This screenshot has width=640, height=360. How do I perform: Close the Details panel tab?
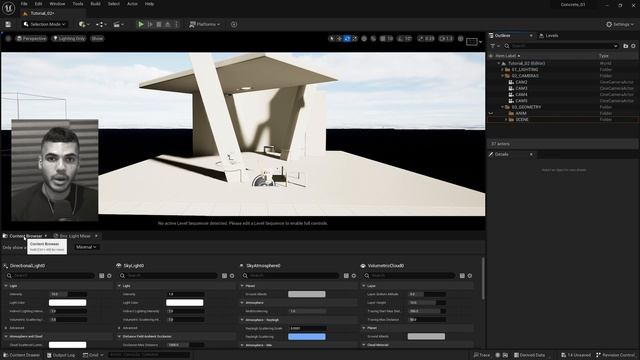[x=531, y=154]
